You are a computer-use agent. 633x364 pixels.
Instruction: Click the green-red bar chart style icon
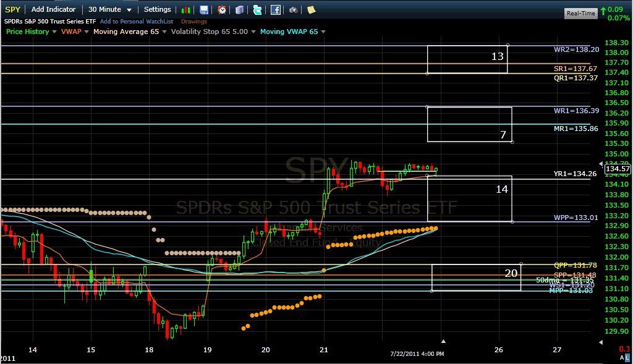(185, 10)
